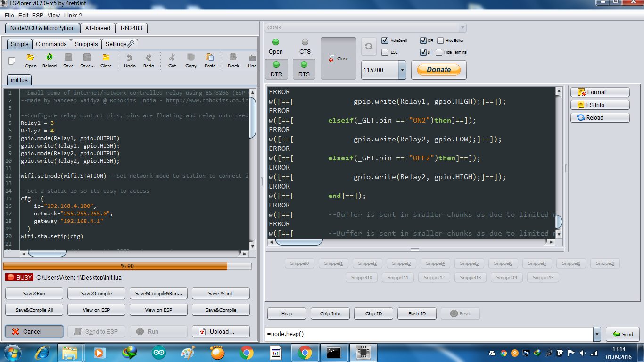Image resolution: width=644 pixels, height=362 pixels.
Task: Click the ESPlorer chip icon on the taskbar
Action: 363,352
